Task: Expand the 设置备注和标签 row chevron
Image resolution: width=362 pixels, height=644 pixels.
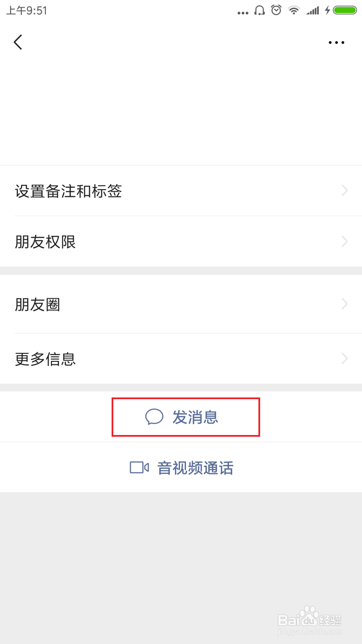Action: point(344,191)
